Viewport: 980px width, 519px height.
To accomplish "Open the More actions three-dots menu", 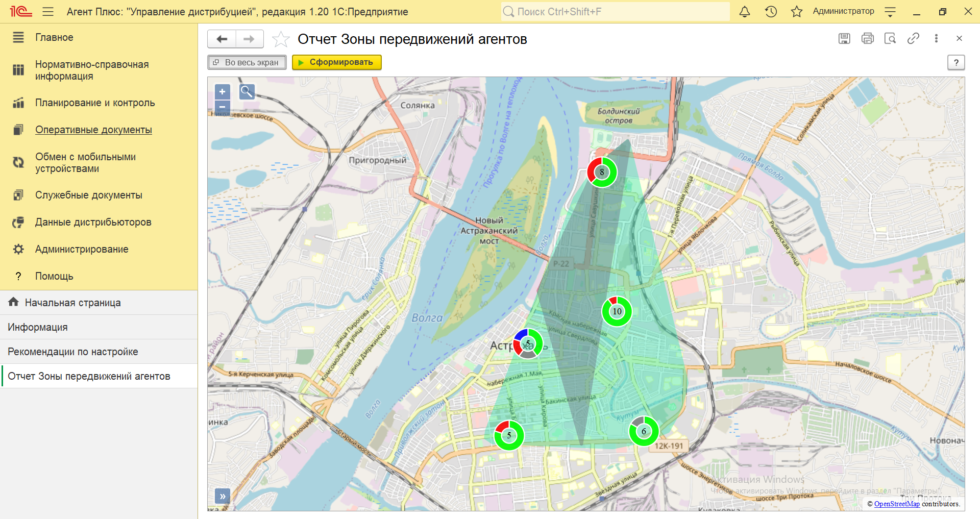I will (x=936, y=38).
